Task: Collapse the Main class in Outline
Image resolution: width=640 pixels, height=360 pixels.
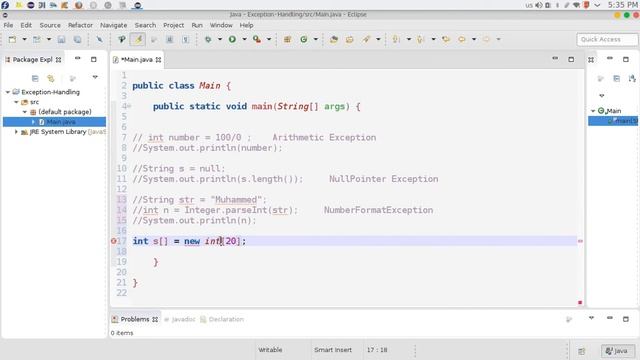Action: [593, 111]
